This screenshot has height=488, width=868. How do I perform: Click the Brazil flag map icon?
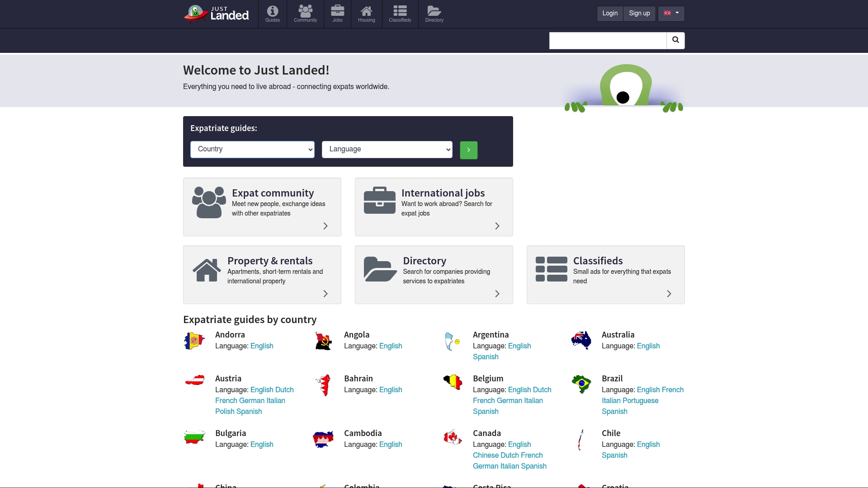coord(581,384)
